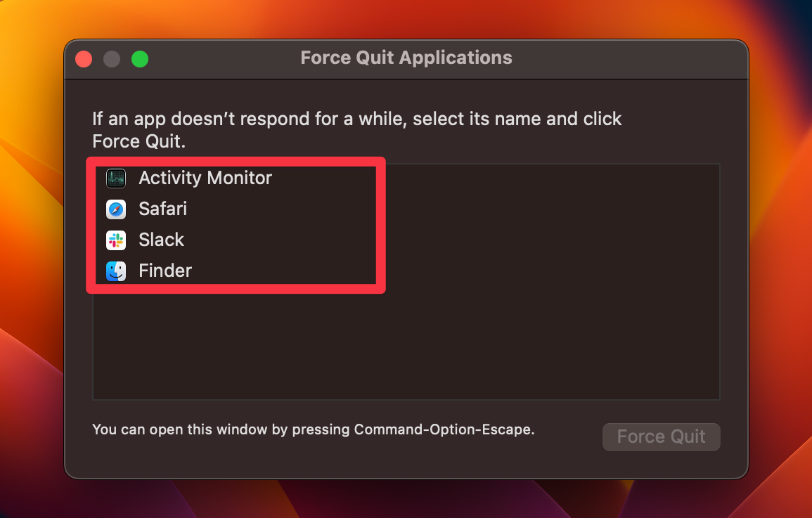Screen dimensions: 812x518
Task: Click the red highlighted app region
Action: (236, 225)
